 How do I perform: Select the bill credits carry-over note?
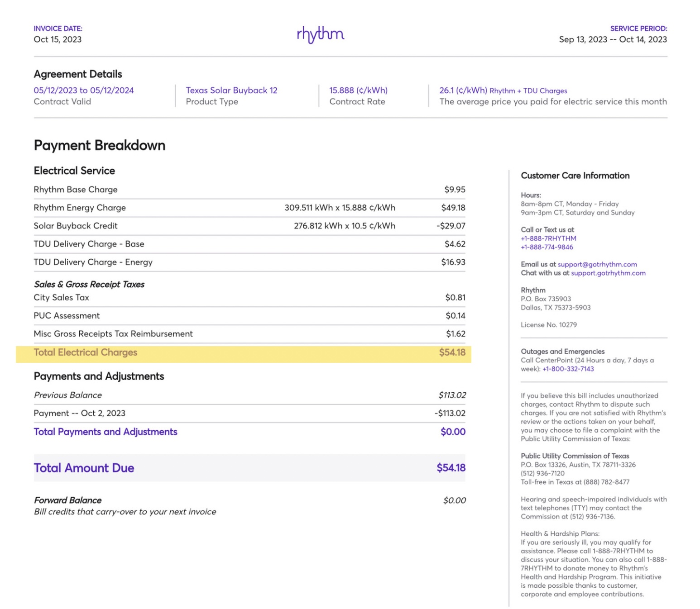pos(125,512)
